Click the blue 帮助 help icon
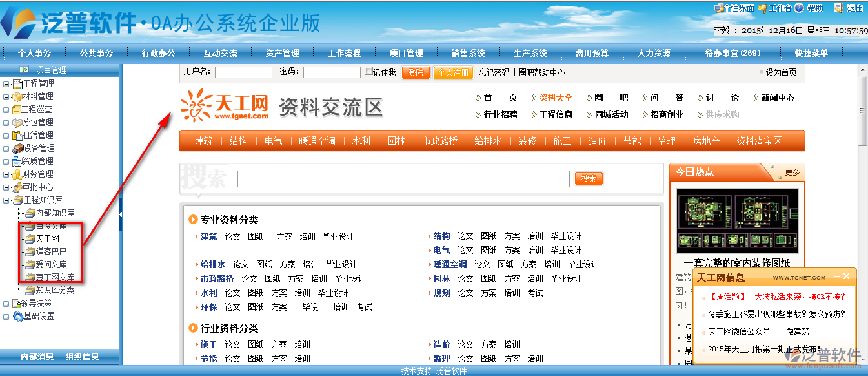 [x=799, y=8]
